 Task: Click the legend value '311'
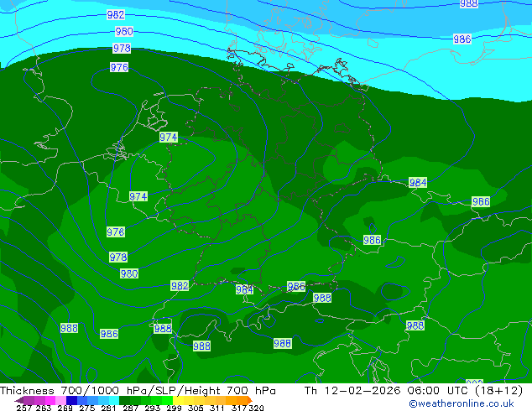coord(216,408)
